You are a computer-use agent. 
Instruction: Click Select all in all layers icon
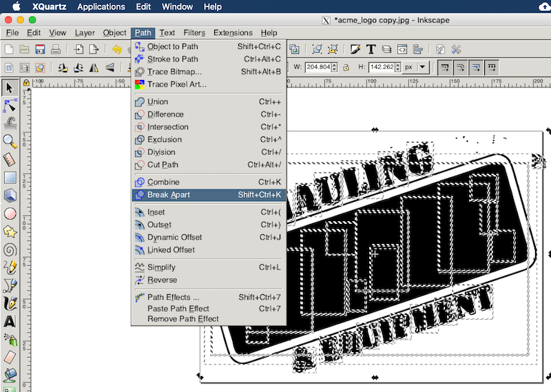(24, 68)
